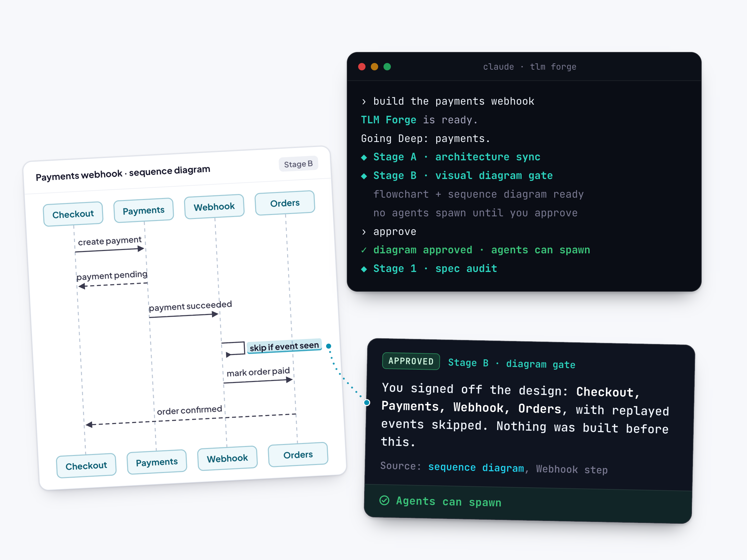This screenshot has height=560, width=747.
Task: Click the payment pending message label
Action: point(112,275)
